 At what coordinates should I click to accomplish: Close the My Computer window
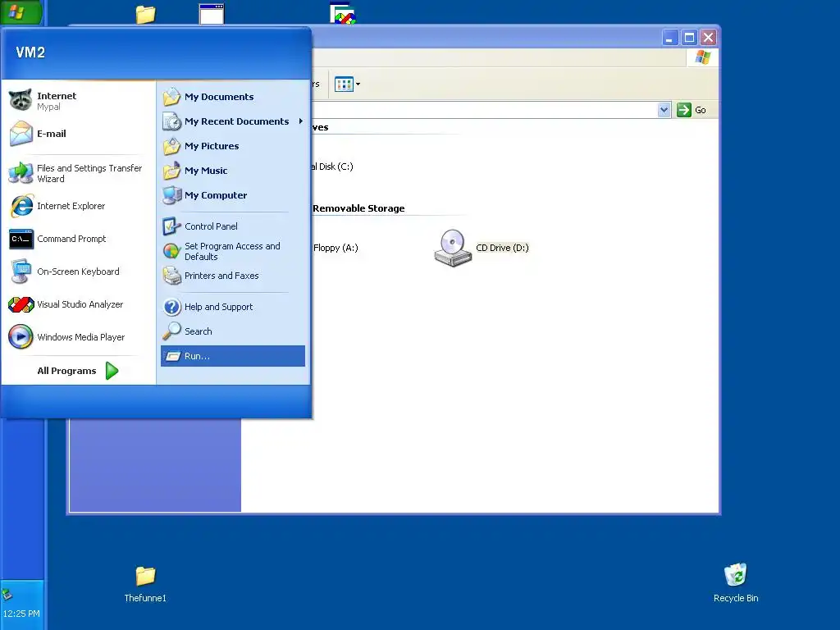pos(708,38)
